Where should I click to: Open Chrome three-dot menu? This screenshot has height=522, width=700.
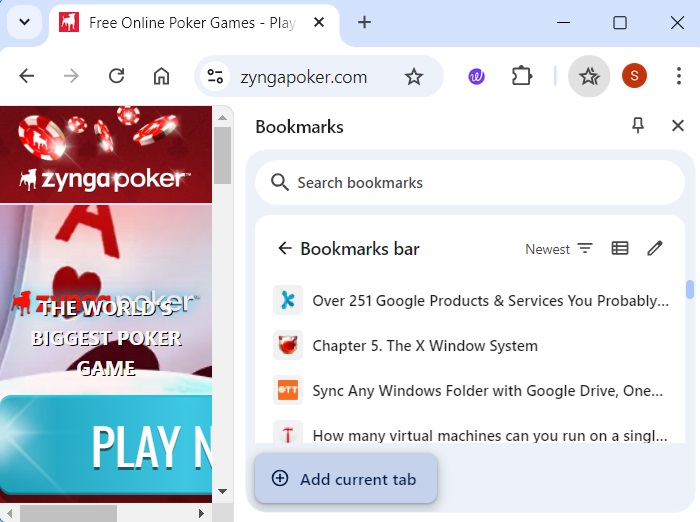point(679,76)
